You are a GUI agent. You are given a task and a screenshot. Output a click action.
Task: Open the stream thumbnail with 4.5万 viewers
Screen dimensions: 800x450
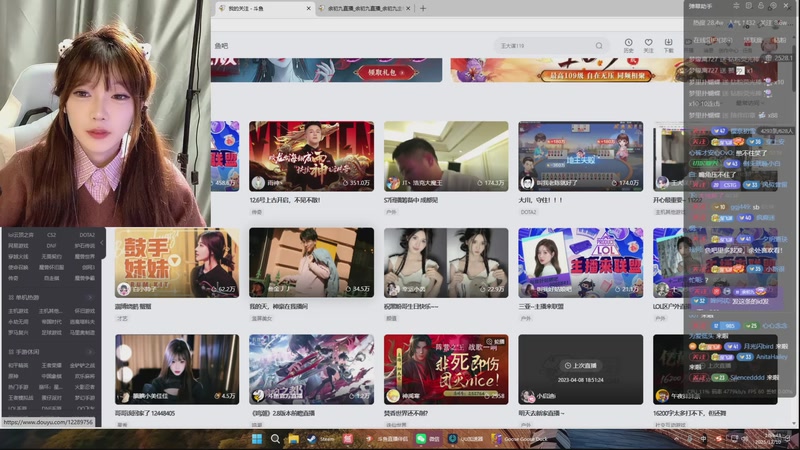click(177, 369)
